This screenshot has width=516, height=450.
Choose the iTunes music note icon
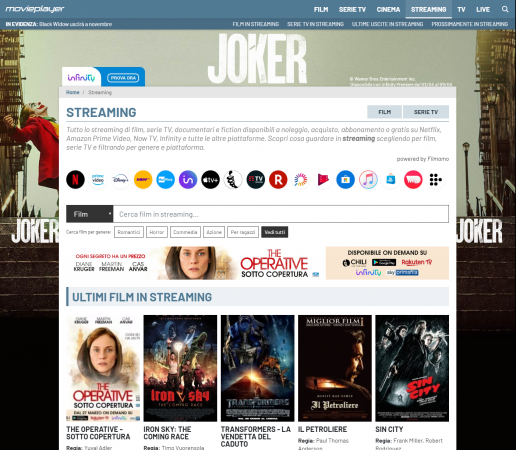[x=368, y=180]
